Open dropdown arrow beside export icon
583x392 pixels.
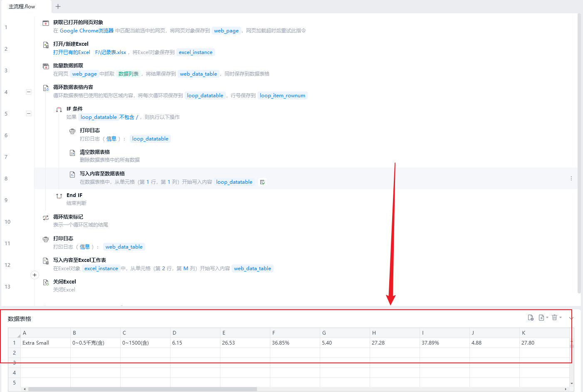547,318
